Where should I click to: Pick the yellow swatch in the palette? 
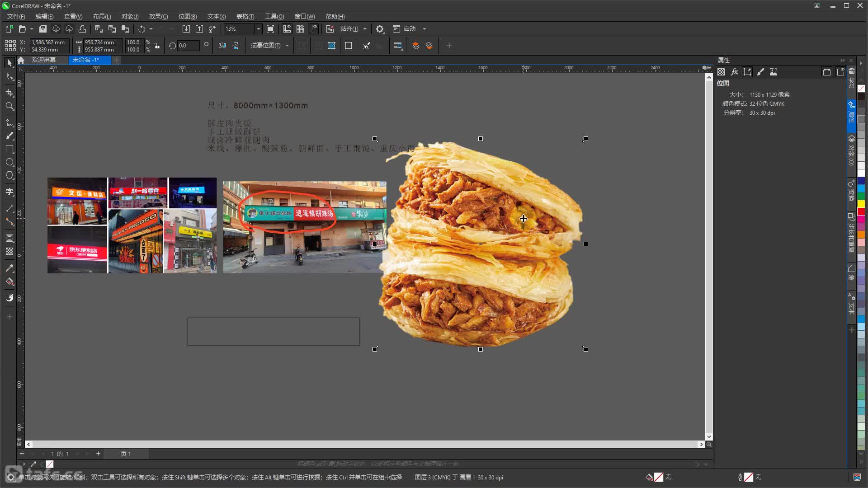click(861, 204)
